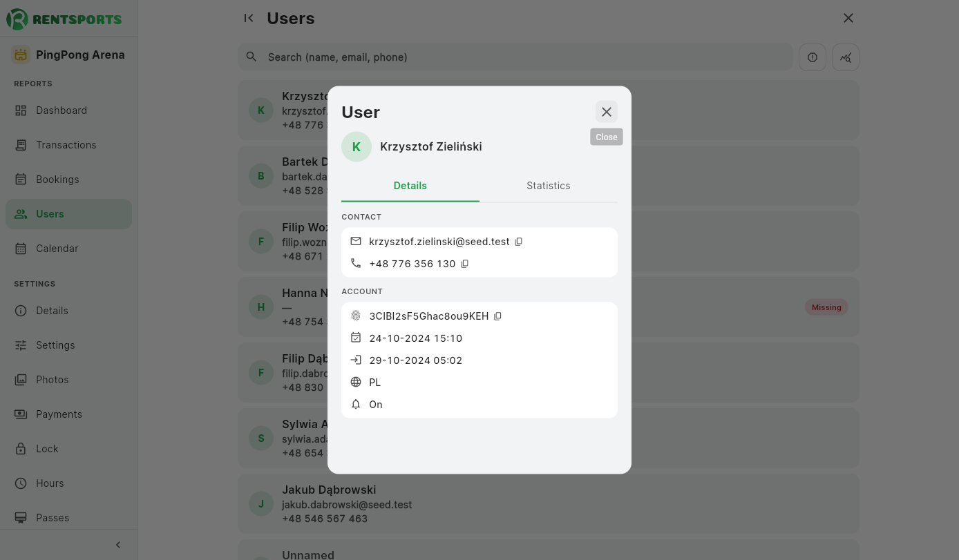Click the user analytics icon button
The image size is (959, 560).
point(846,57)
